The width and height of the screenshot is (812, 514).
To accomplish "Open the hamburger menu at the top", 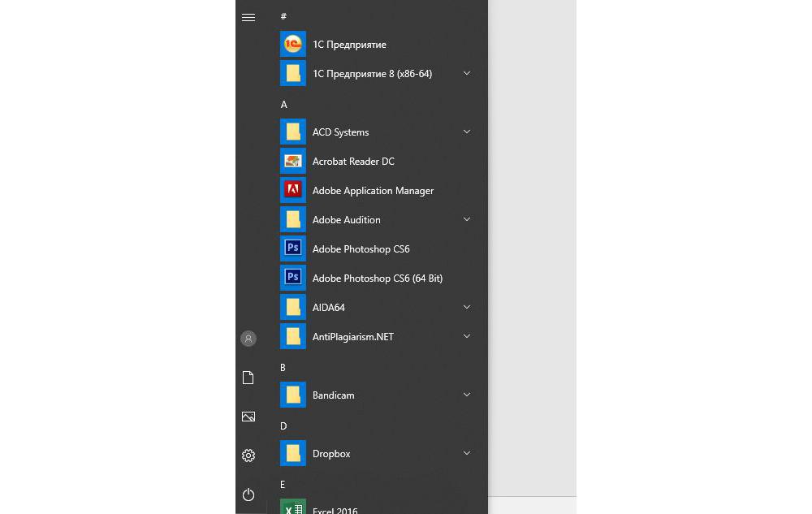I will tap(248, 18).
